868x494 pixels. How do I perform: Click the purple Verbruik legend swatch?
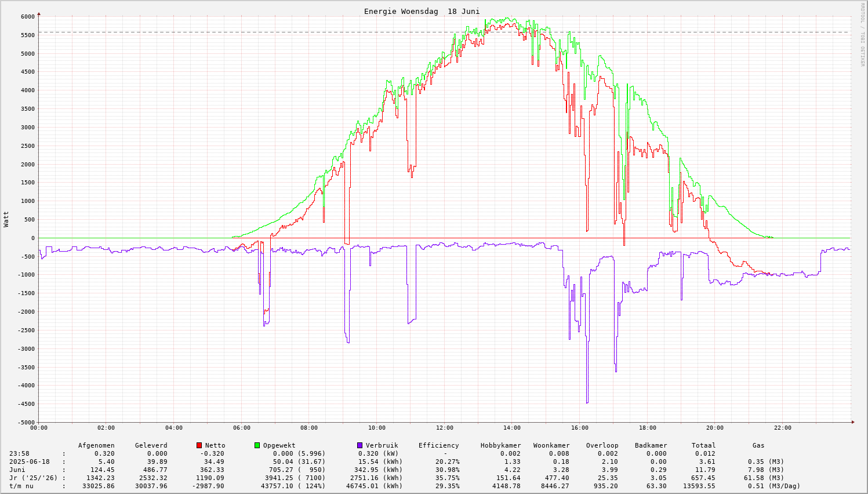click(359, 445)
